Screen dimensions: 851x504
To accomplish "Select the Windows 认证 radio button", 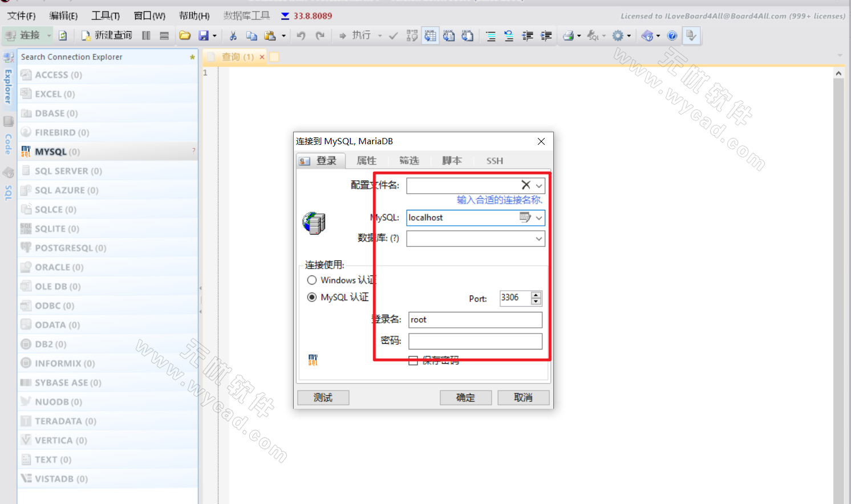I will (312, 280).
